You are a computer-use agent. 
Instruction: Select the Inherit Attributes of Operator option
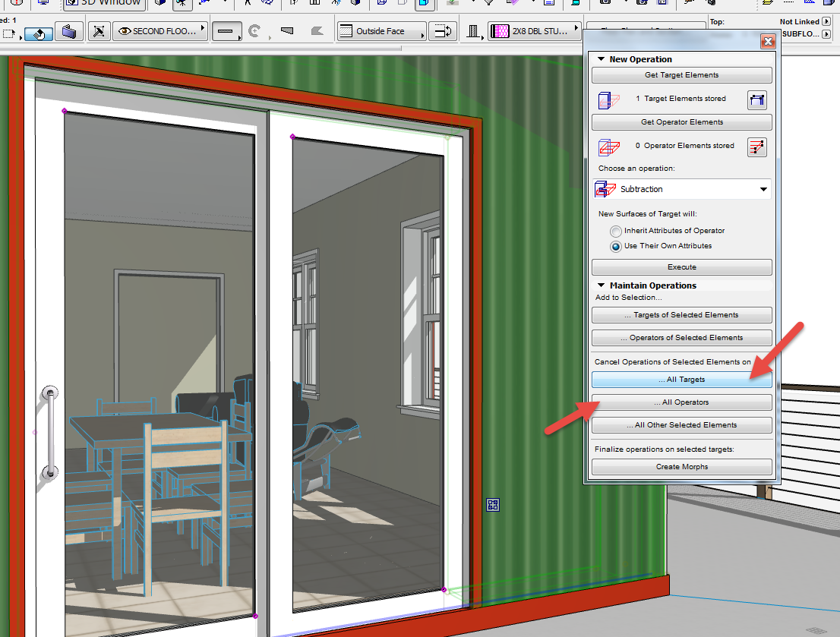(x=615, y=231)
